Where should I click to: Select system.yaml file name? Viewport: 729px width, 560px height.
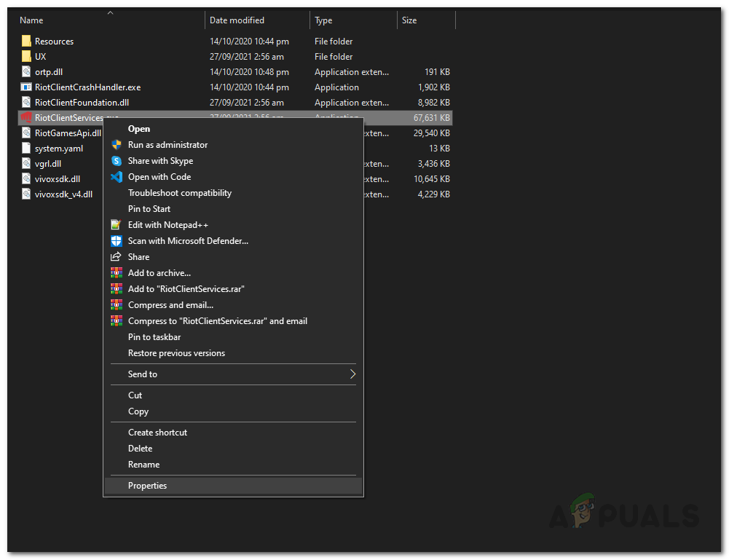pos(59,149)
